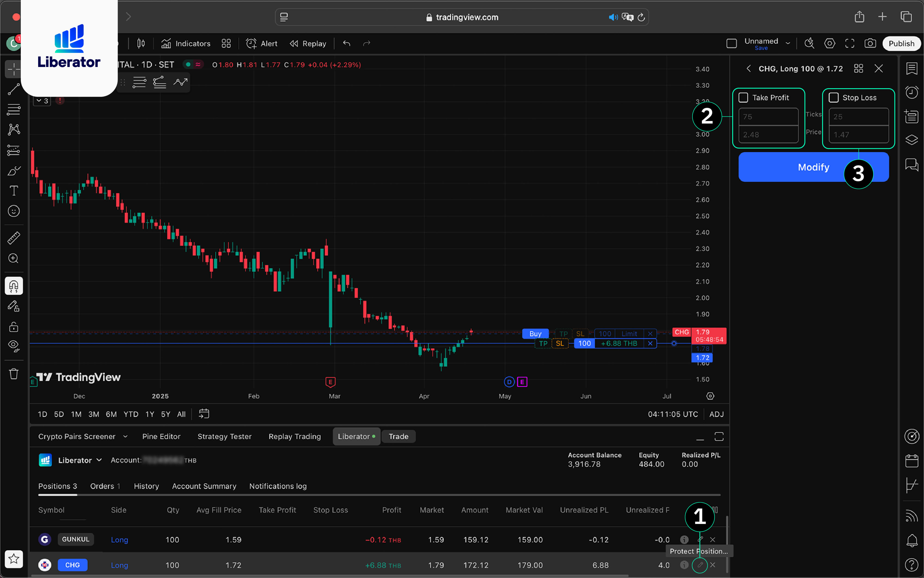Open the quick search icon

point(809,43)
